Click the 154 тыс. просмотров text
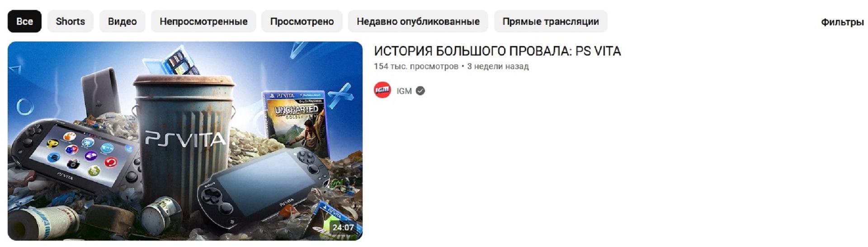The height and width of the screenshot is (247, 868). tap(416, 66)
